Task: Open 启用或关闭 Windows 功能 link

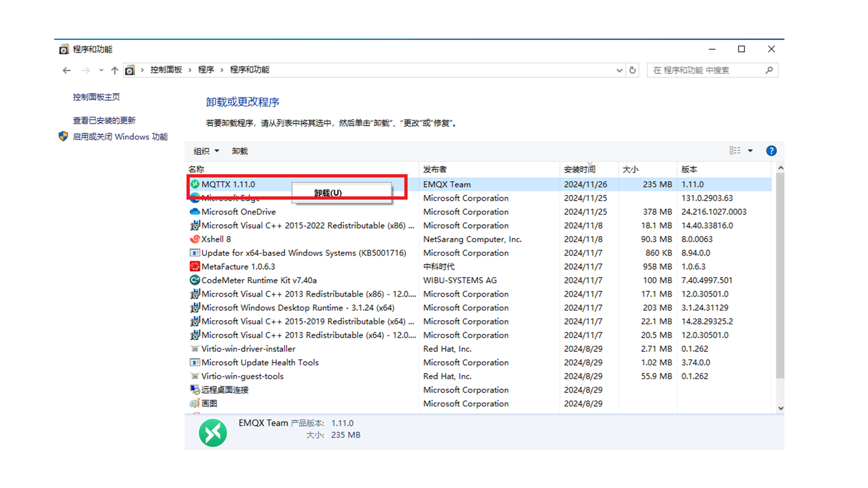Action: pos(120,136)
